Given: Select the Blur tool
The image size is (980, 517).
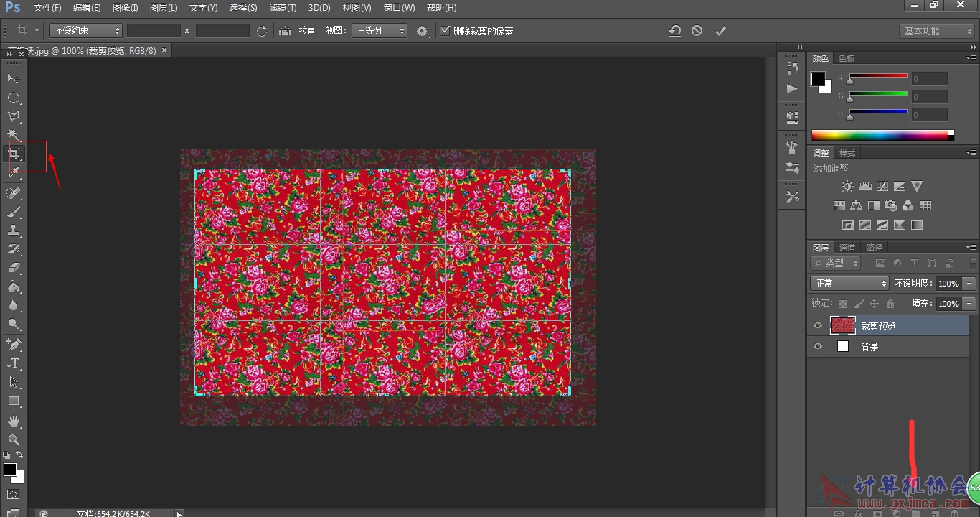Looking at the screenshot, I should click(14, 305).
